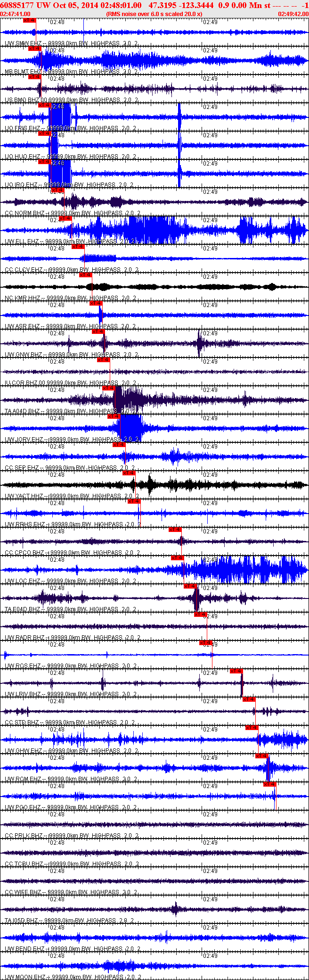The width and height of the screenshot is (309, 980).
Task: Select the UW YACT HHZ station label
Action: pos(72,496)
